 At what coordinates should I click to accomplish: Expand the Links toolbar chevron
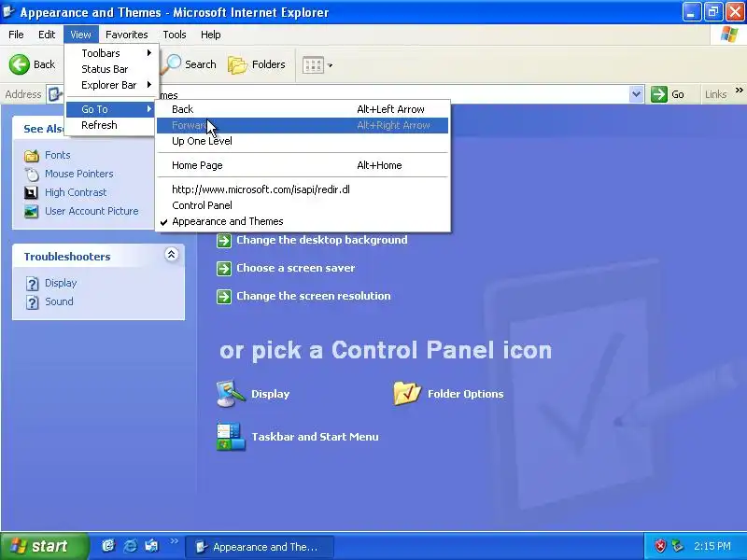click(739, 90)
